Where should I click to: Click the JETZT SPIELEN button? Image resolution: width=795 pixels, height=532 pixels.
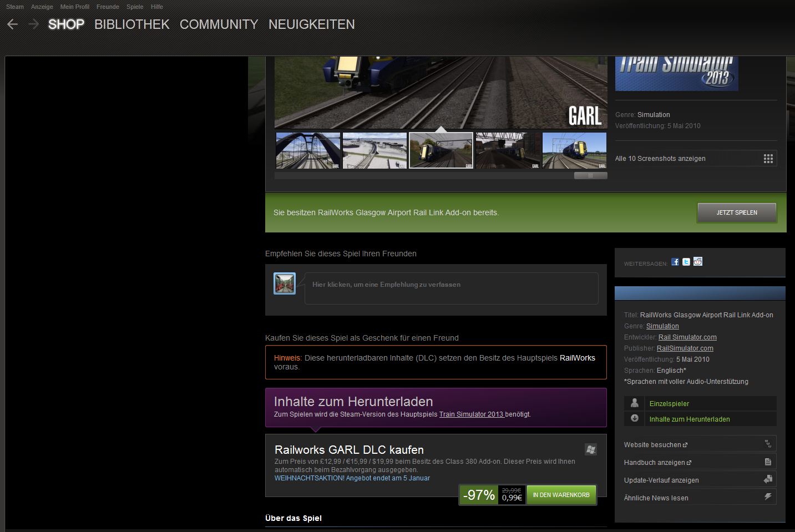point(737,212)
